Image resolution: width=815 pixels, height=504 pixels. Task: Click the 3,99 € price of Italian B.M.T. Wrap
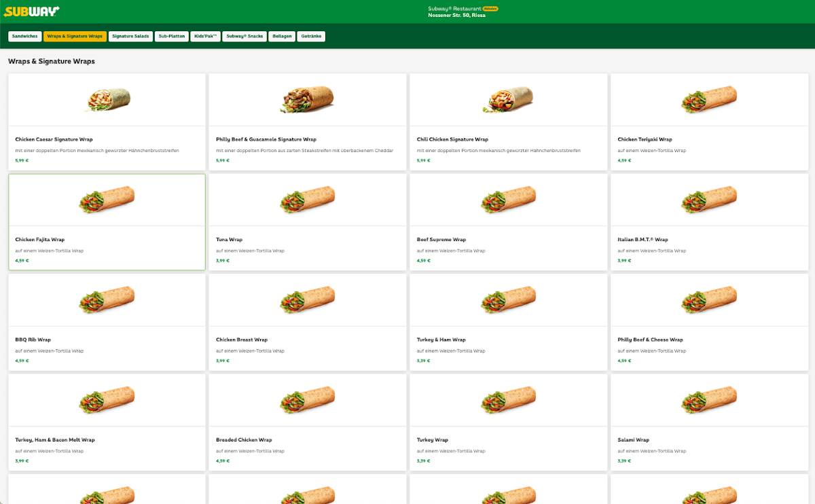point(625,261)
